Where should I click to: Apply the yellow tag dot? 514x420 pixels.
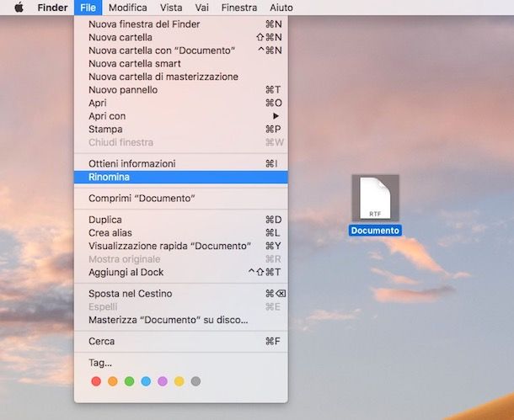coord(179,381)
